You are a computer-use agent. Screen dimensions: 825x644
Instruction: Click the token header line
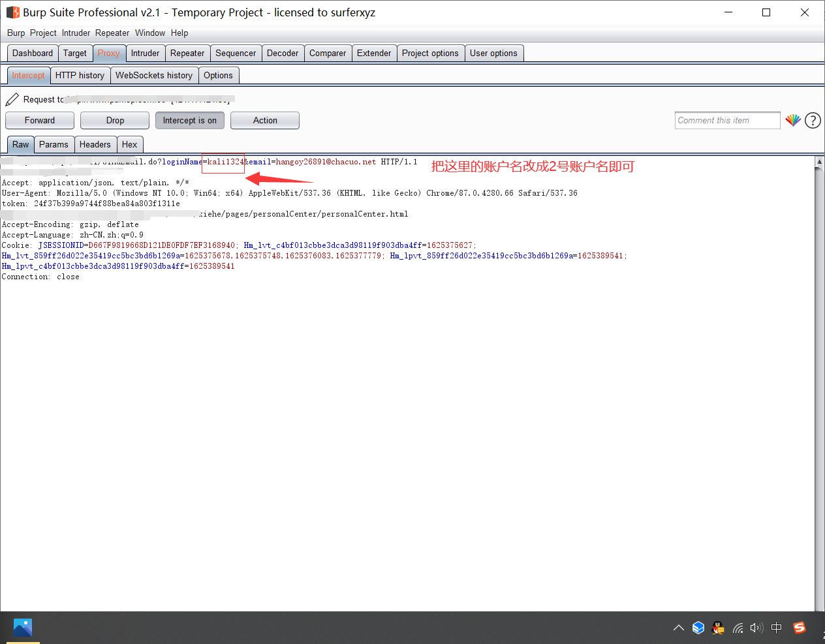point(91,204)
